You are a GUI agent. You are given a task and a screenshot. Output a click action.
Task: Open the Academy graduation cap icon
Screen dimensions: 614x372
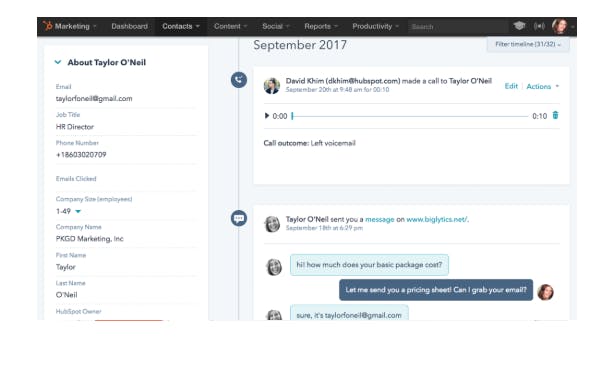[519, 26]
